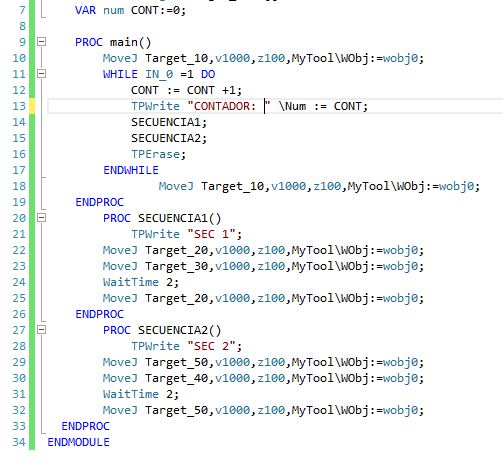Click the 'CONT := CONT +1;' statement

[186, 90]
